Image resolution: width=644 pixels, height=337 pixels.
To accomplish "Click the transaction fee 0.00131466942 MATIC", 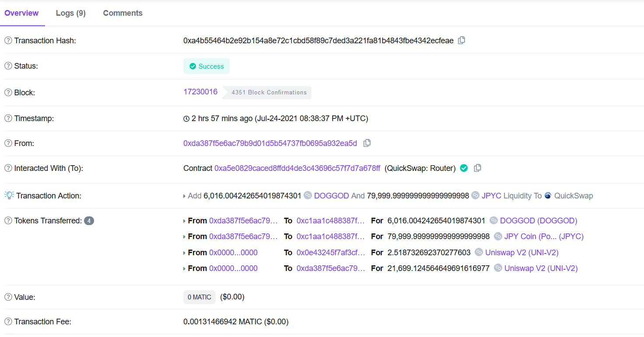I will 223,322.
